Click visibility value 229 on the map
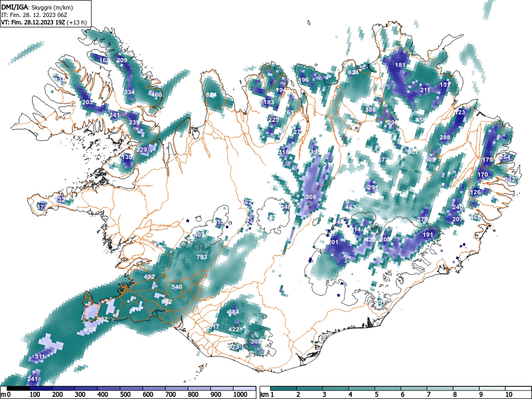 coord(142,149)
